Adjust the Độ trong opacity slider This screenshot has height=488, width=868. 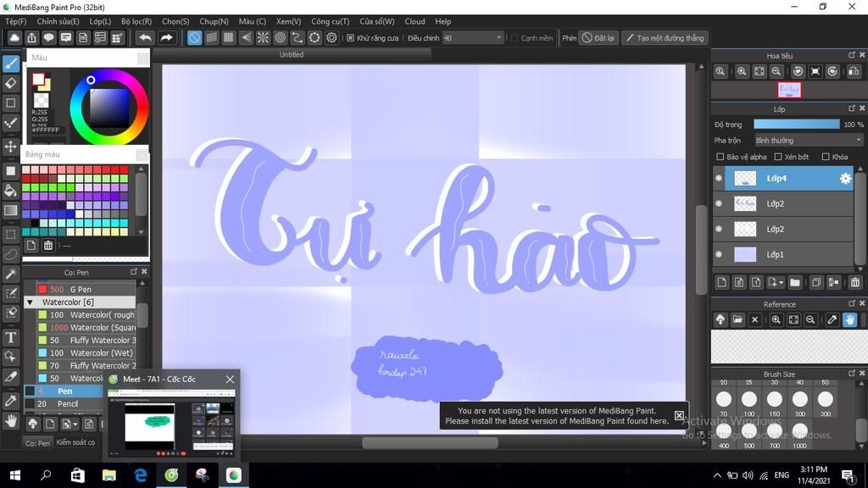click(x=796, y=125)
